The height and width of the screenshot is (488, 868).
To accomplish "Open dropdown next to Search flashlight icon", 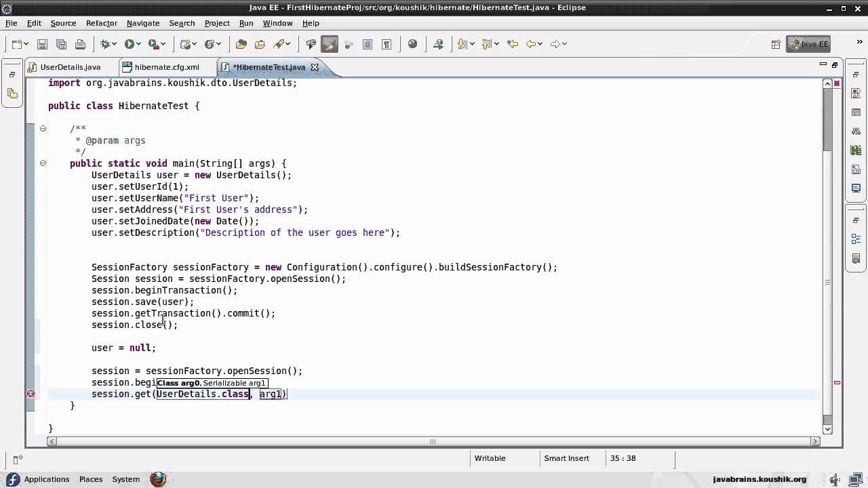I will pyautogui.click(x=288, y=44).
